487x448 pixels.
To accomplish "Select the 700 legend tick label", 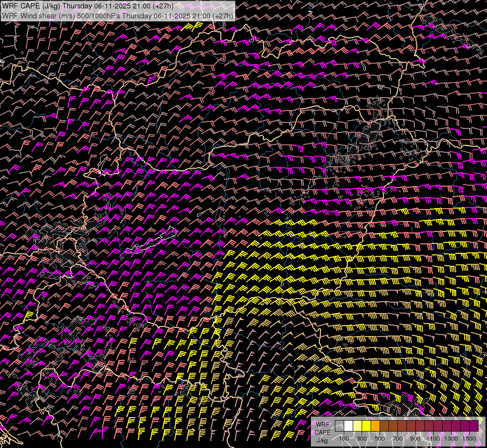I will [x=397, y=439].
